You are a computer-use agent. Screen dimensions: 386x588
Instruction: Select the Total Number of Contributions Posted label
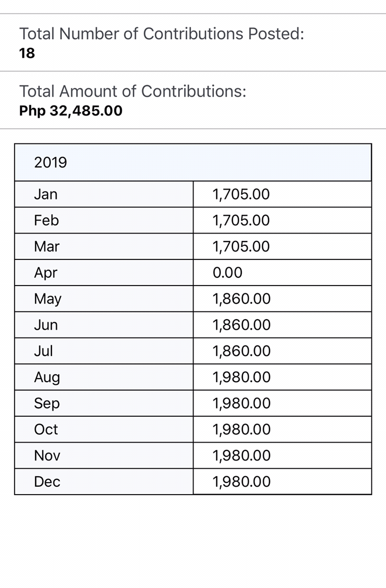pos(162,34)
